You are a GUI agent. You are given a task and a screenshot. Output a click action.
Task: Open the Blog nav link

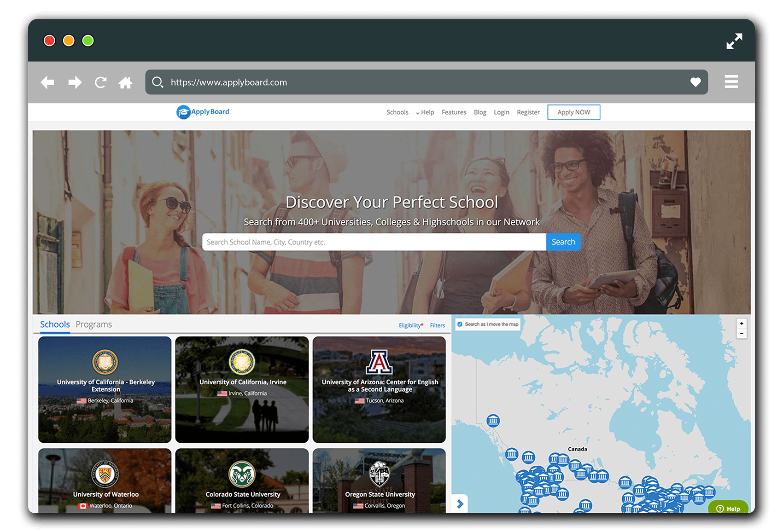pos(480,112)
